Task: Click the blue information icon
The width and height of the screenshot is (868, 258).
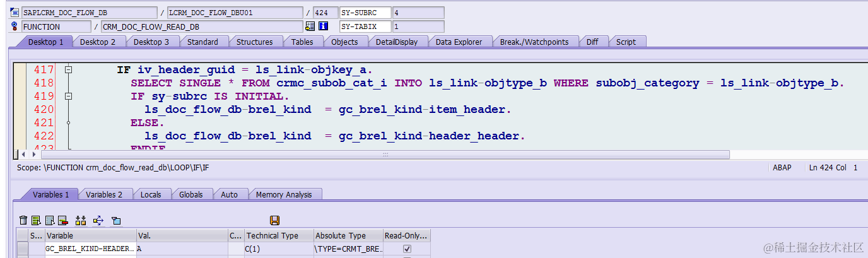Action: point(324,26)
